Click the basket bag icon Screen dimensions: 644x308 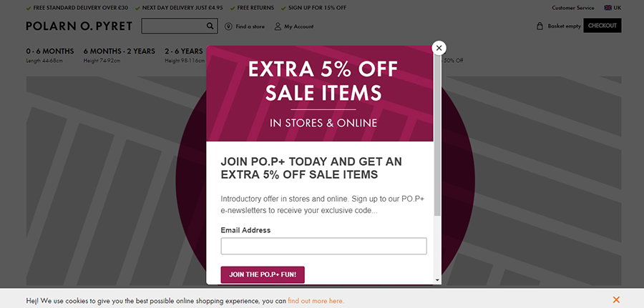tap(540, 26)
